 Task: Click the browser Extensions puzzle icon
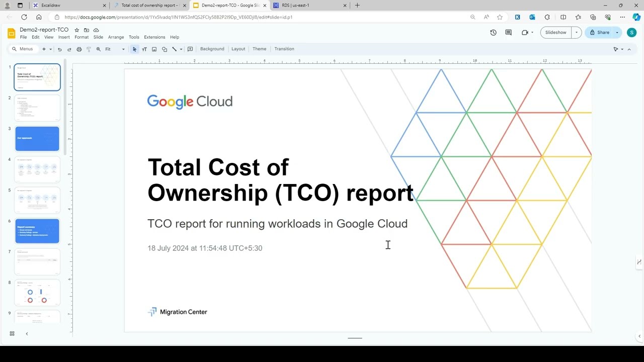click(547, 17)
